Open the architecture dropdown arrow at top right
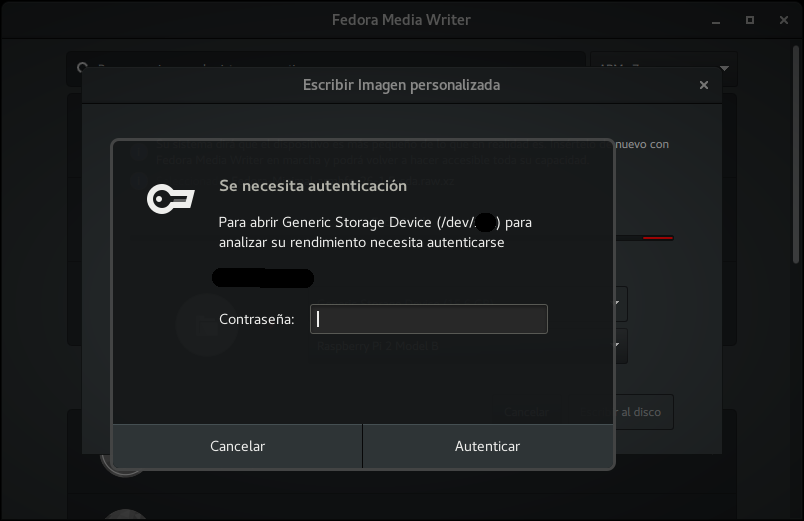The width and height of the screenshot is (804, 521). coord(724,68)
